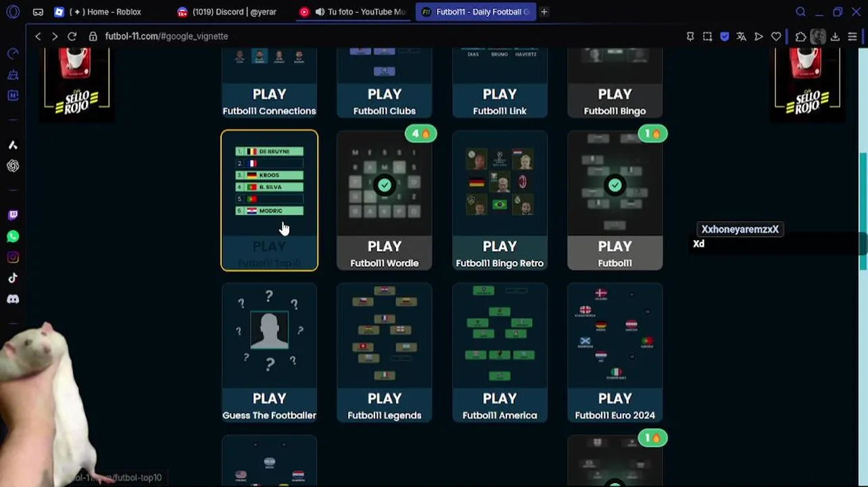
Task: Open the Opera menu logo
Action: (13, 11)
